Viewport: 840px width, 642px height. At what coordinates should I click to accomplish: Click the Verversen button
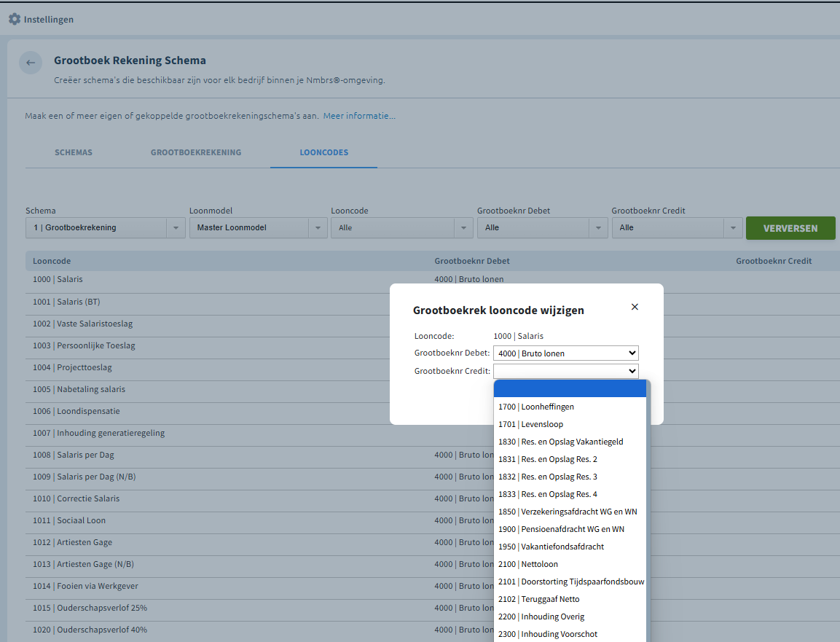coord(790,228)
